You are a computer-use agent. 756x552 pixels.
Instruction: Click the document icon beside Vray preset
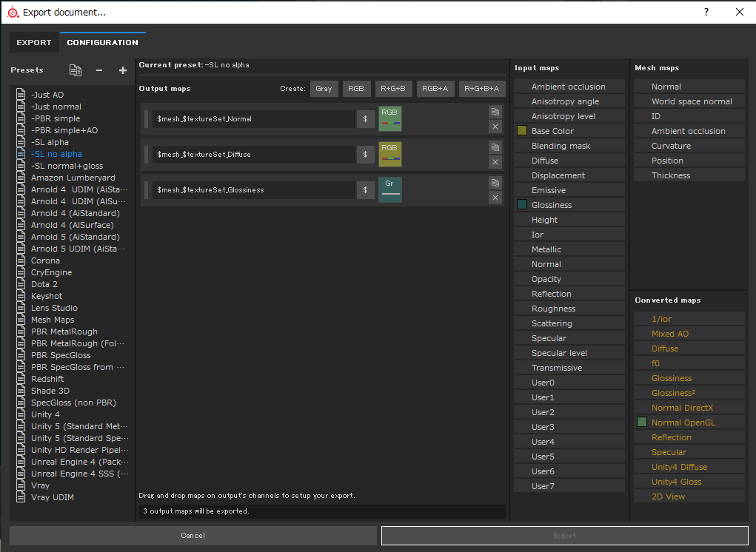point(21,485)
